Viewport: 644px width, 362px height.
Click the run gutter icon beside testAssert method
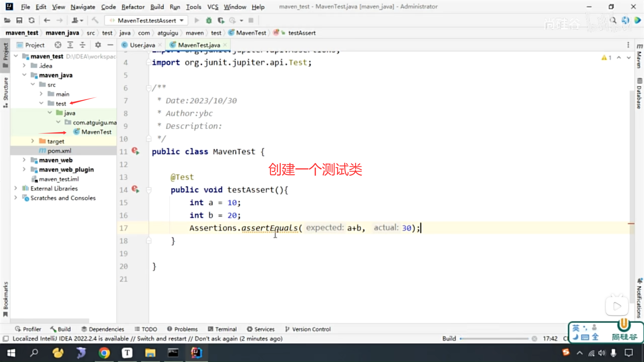click(x=135, y=190)
